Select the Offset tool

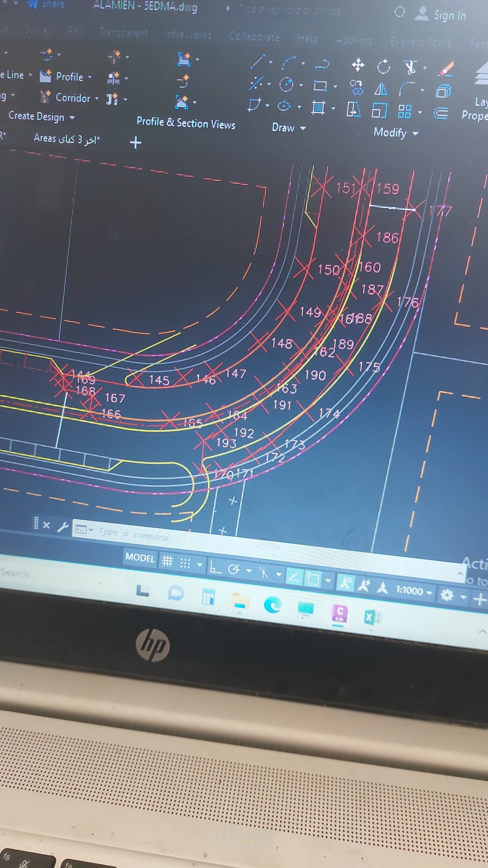click(441, 113)
